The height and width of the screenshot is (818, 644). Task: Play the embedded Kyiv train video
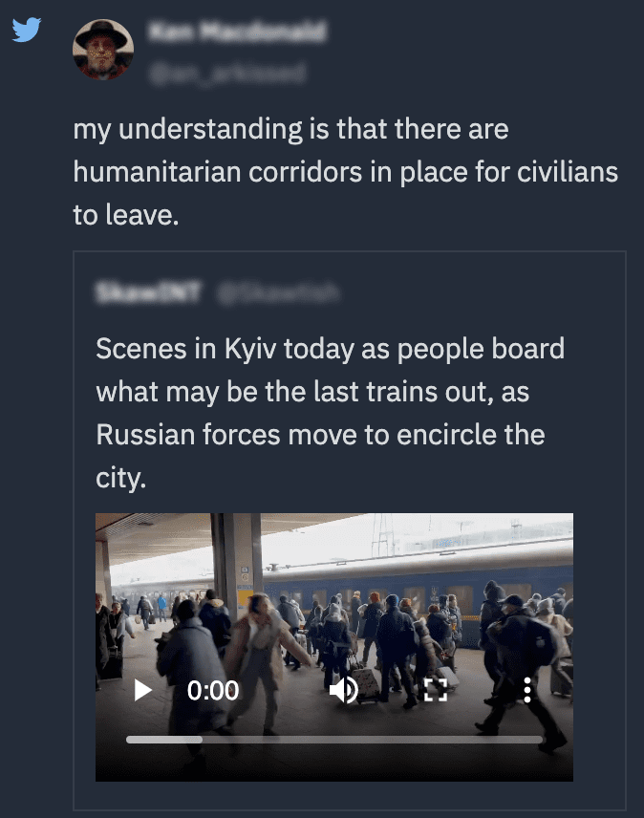[x=142, y=690]
